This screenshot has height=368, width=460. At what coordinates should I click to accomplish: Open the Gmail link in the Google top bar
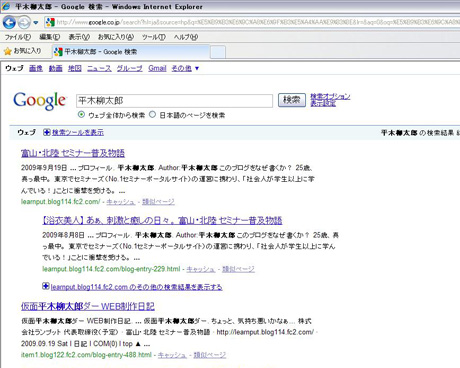157,68
